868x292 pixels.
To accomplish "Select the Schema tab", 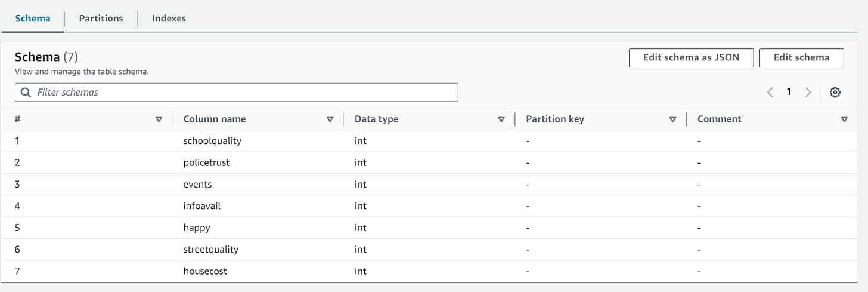I will pos(33,19).
